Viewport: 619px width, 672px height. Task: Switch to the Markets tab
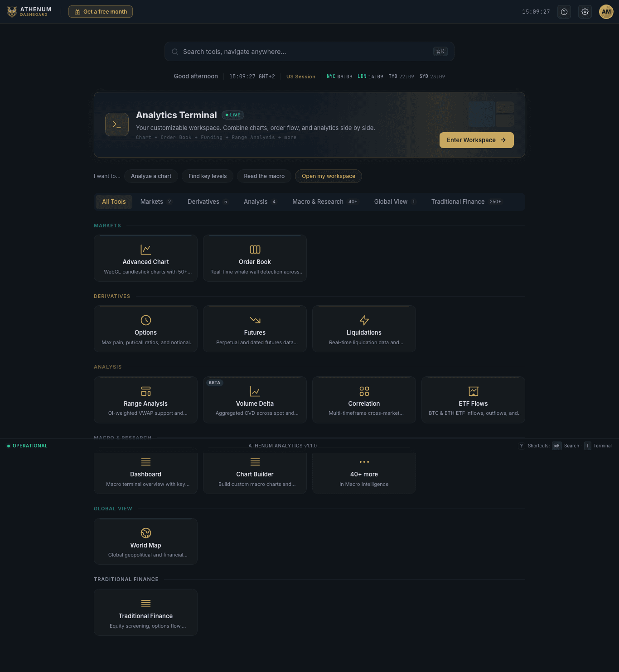[x=156, y=202]
